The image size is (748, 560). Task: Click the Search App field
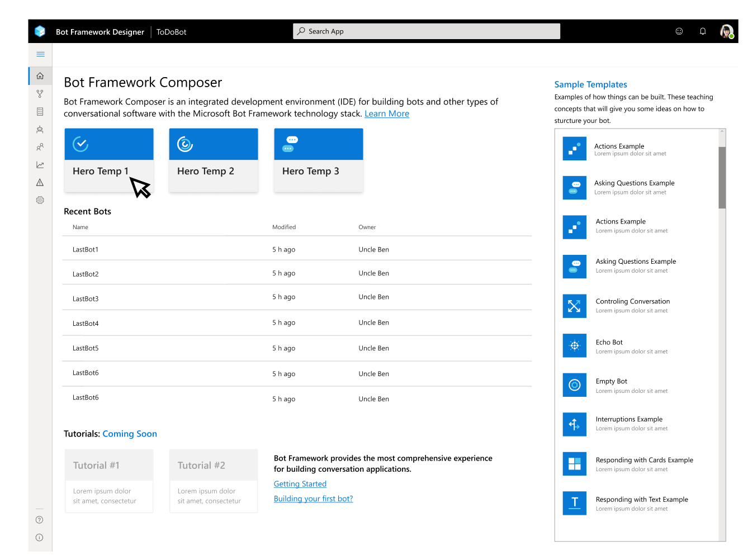(427, 31)
